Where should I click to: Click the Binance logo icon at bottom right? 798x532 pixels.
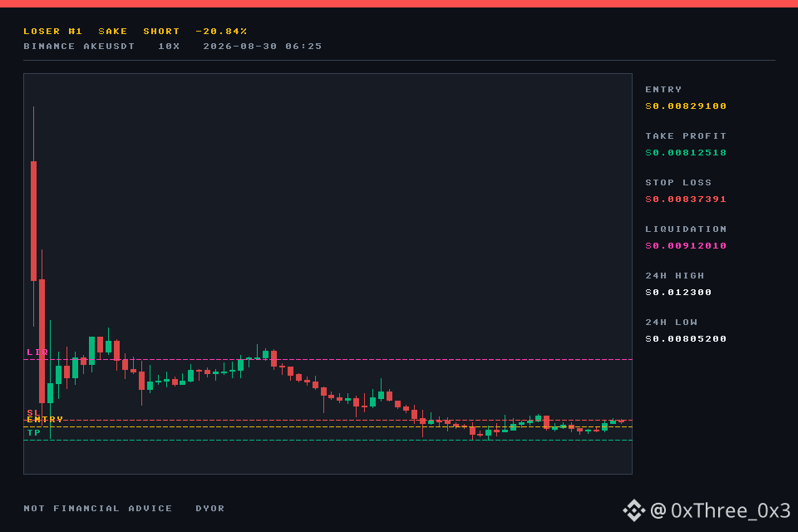pyautogui.click(x=634, y=510)
